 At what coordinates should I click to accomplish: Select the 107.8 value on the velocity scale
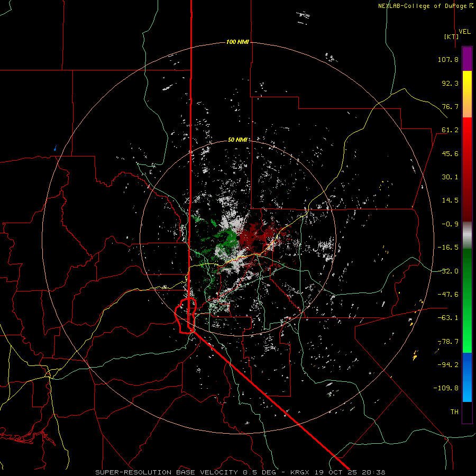point(448,59)
